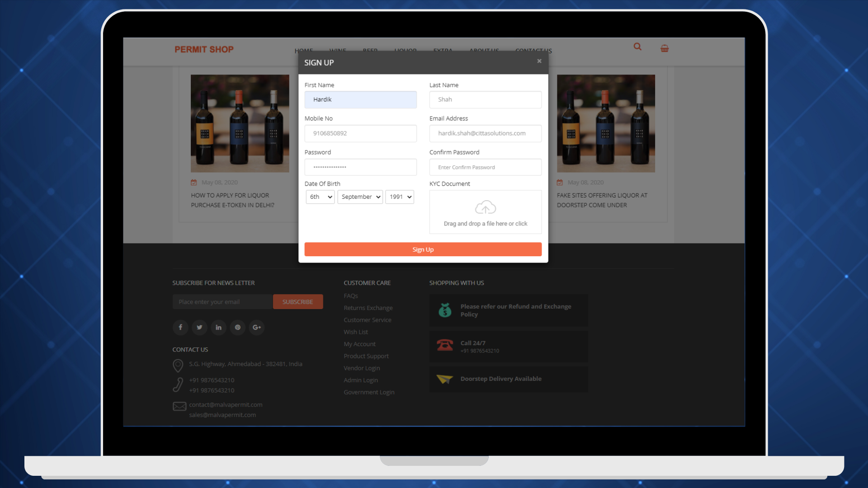The width and height of the screenshot is (868, 488).
Task: Click the red telephone icon
Action: point(445,345)
